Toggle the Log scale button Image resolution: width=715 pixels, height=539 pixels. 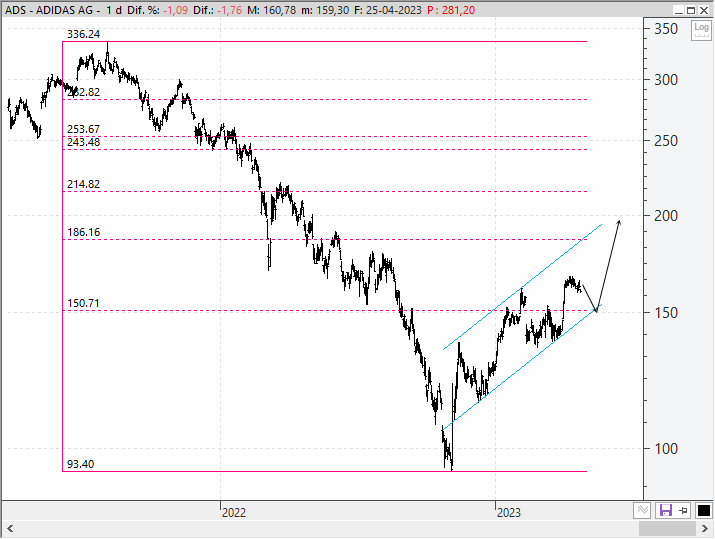(701, 31)
